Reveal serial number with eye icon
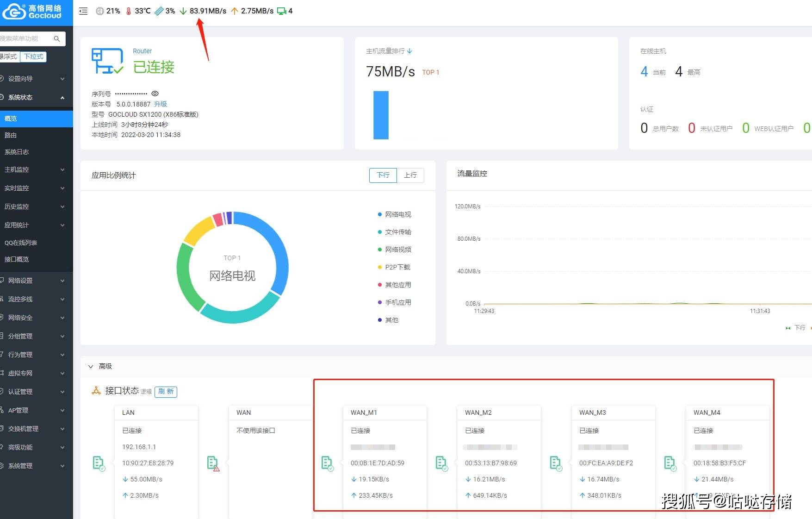The image size is (812, 519). (x=155, y=94)
